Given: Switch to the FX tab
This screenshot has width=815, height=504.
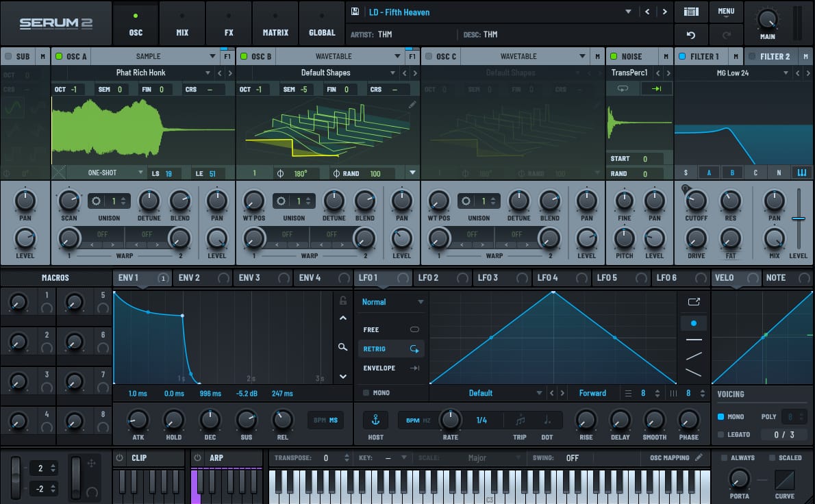Looking at the screenshot, I should click(x=229, y=23).
